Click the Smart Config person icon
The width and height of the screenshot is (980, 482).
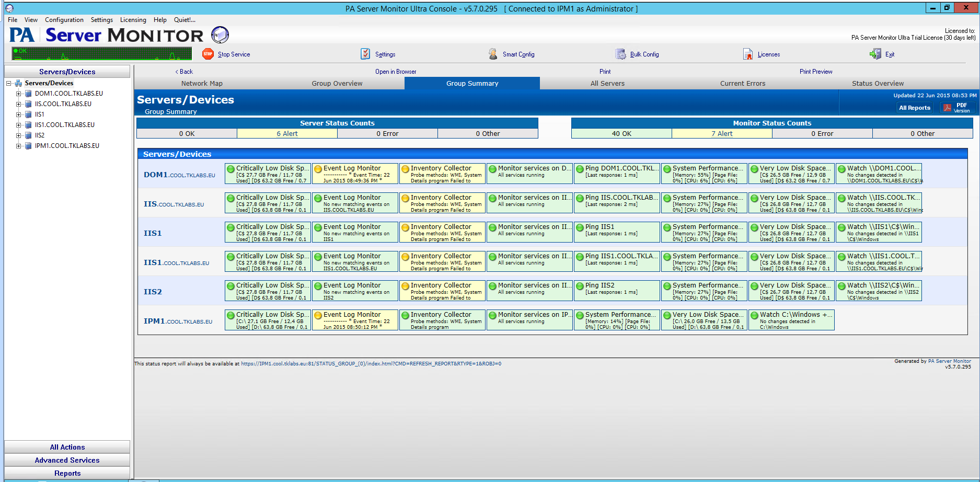coord(492,54)
